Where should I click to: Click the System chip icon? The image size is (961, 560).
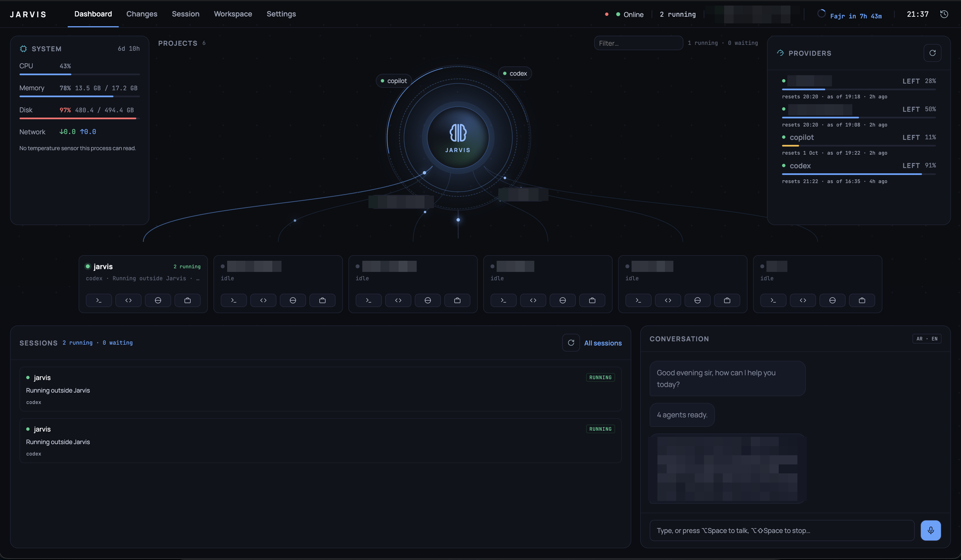click(x=23, y=49)
